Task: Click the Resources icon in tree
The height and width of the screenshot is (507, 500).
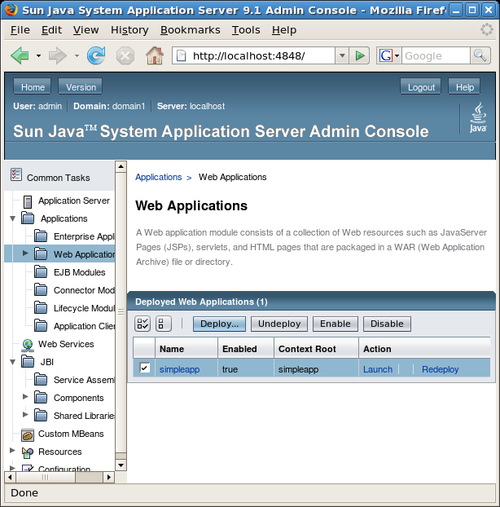Action: coord(27,453)
